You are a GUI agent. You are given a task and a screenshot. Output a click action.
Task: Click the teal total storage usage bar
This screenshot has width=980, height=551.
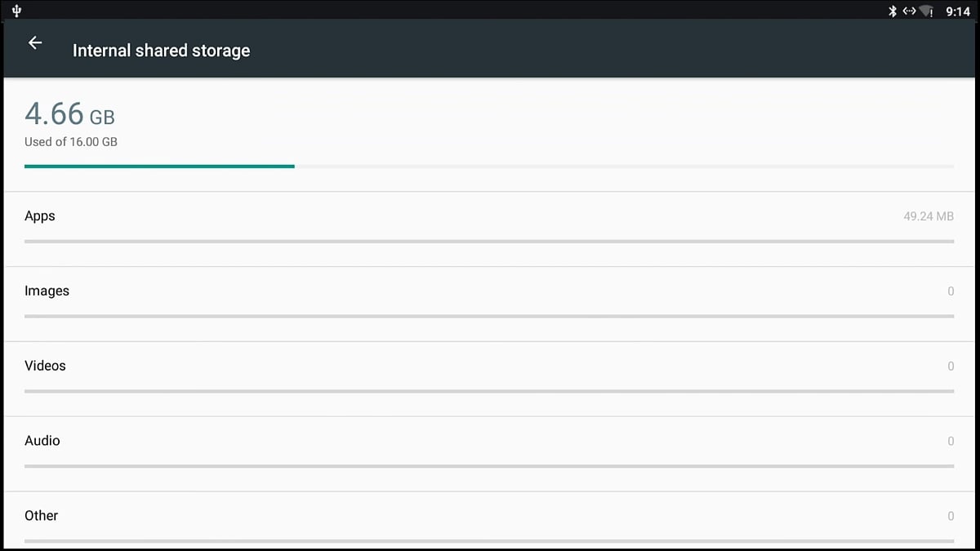[159, 167]
